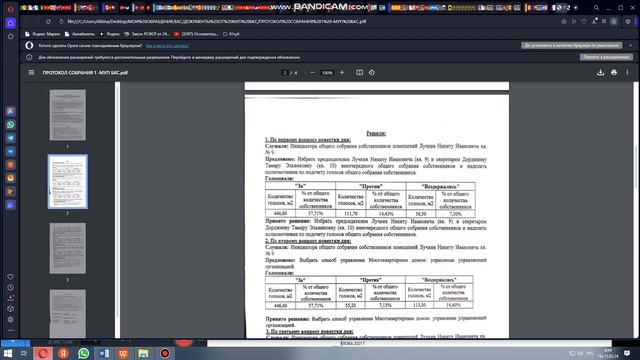Open Авиабилеты bookmark
Viewport: 640px width, 360px height.
(x=80, y=34)
